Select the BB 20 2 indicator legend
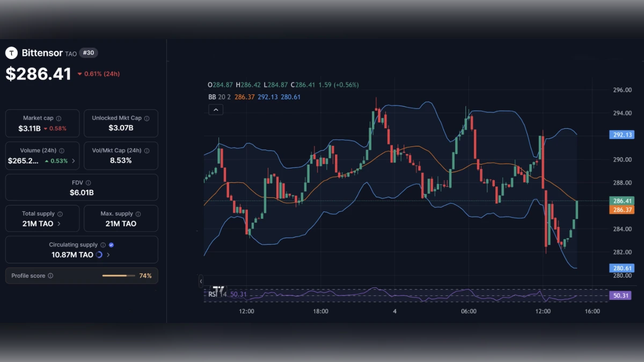Image resolution: width=644 pixels, height=362 pixels. pyautogui.click(x=220, y=97)
